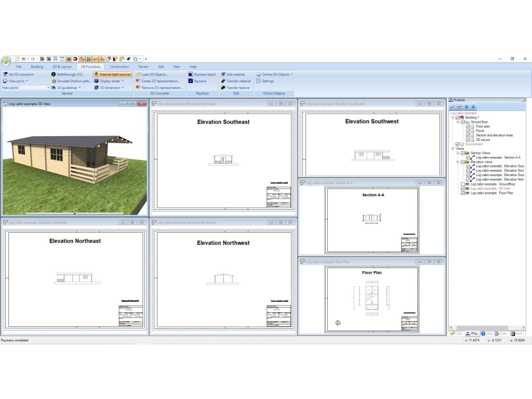Click Load 3D Objects icon
The height and width of the screenshot is (399, 532).
pos(138,74)
